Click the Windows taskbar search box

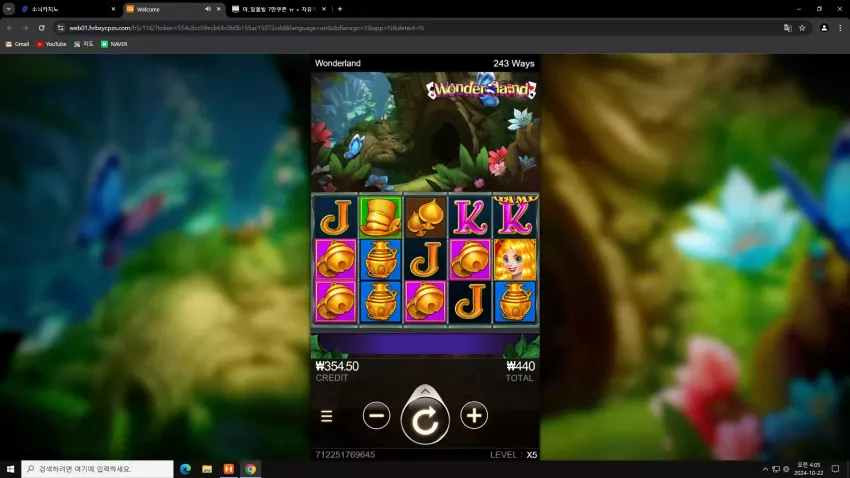[x=98, y=469]
